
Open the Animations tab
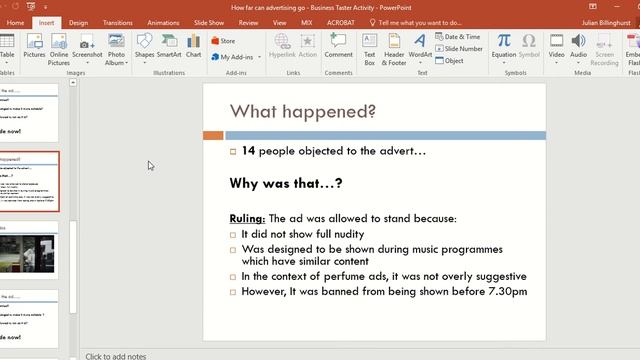(x=163, y=23)
